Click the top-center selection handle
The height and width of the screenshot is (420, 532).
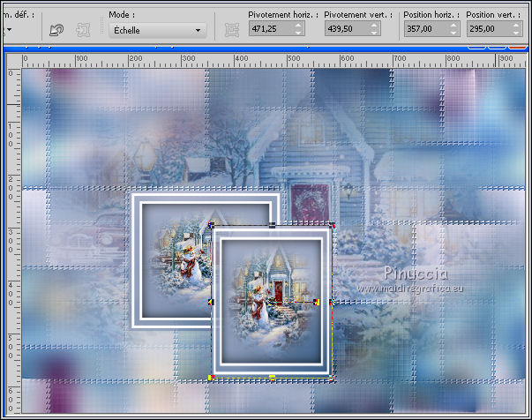click(272, 225)
